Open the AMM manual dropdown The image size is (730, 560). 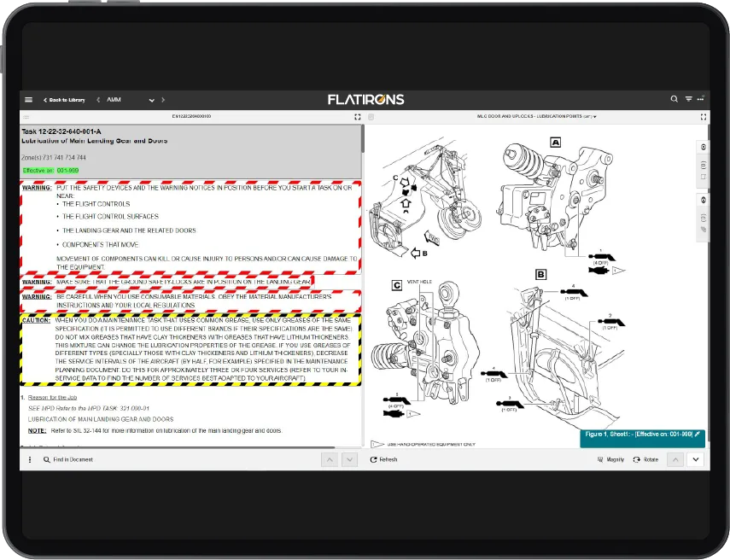(151, 100)
